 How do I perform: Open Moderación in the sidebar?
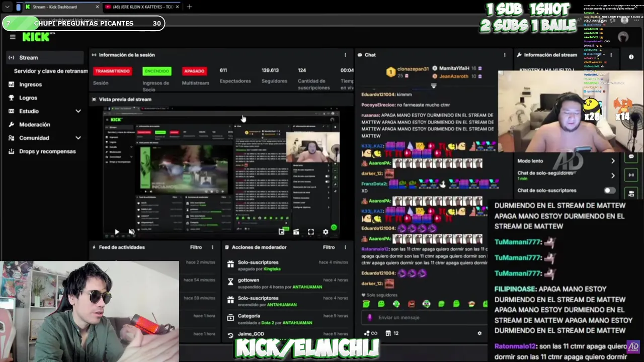(35, 124)
